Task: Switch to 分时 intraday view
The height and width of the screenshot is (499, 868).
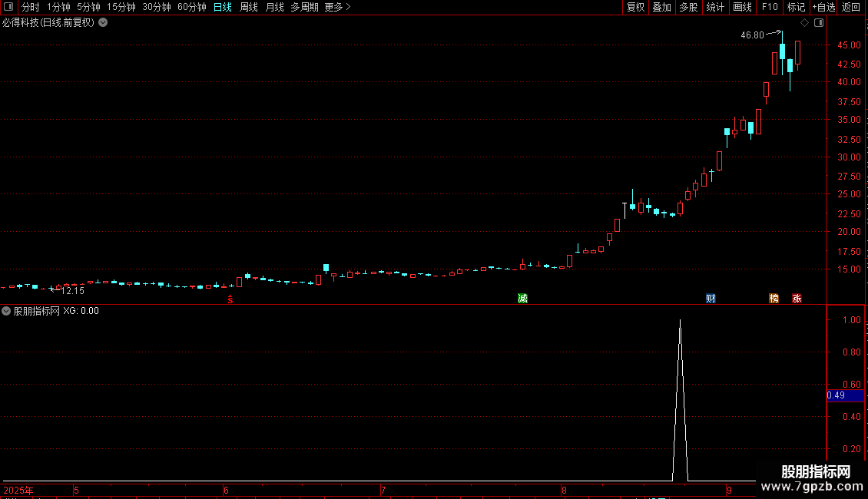Action: click(x=31, y=7)
